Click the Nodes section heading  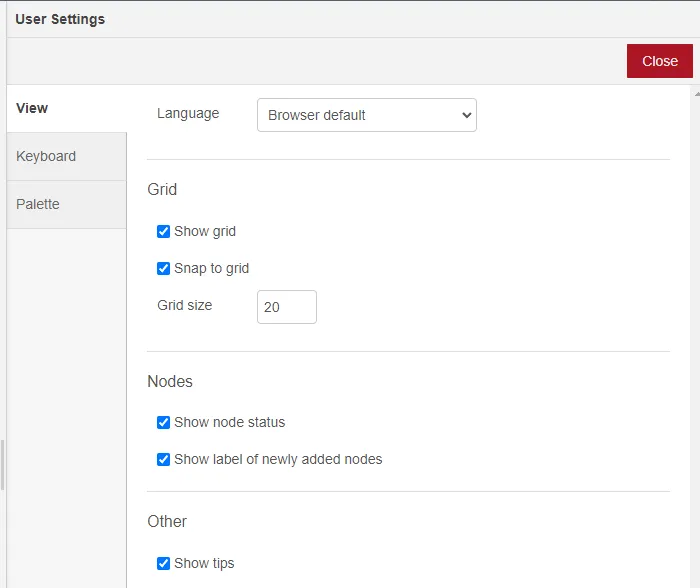pyautogui.click(x=170, y=382)
